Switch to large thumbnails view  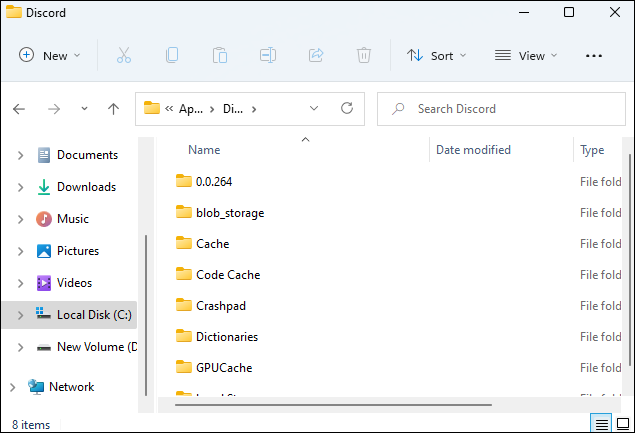(x=622, y=423)
